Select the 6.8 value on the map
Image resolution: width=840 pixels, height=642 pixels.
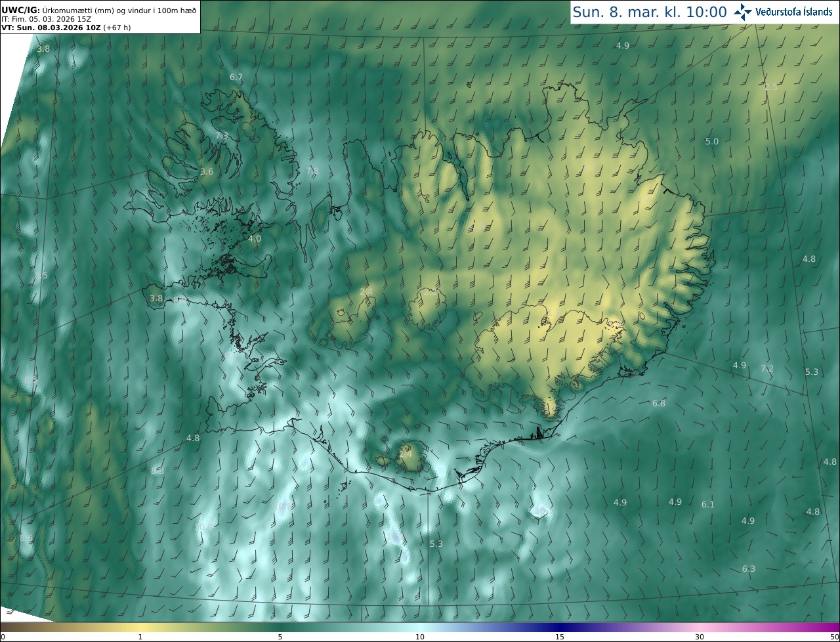[x=659, y=403]
